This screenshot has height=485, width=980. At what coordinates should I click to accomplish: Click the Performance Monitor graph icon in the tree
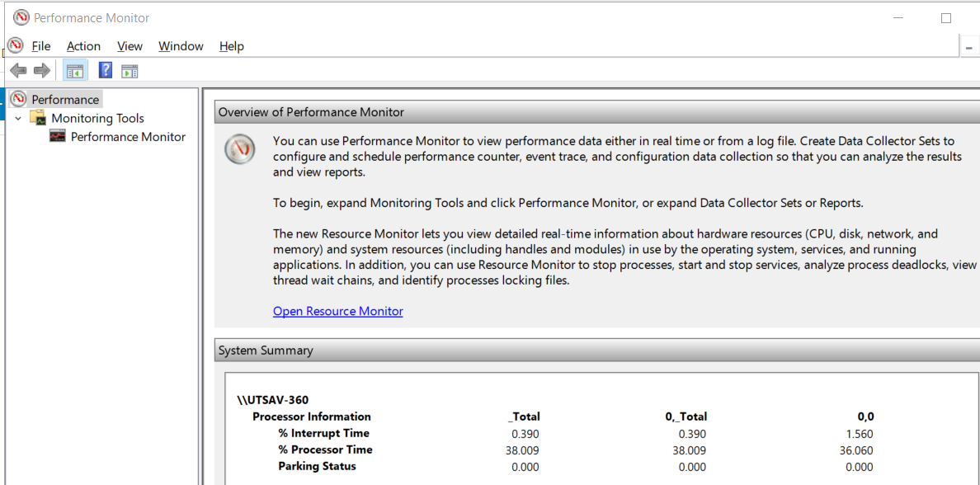tap(57, 137)
